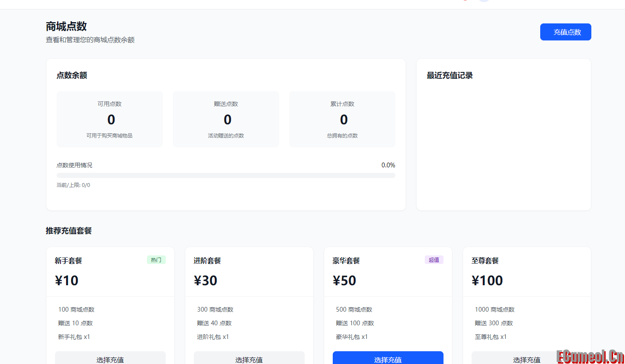Click the 点数余额 panel heading
This screenshot has height=364, width=625.
click(71, 75)
